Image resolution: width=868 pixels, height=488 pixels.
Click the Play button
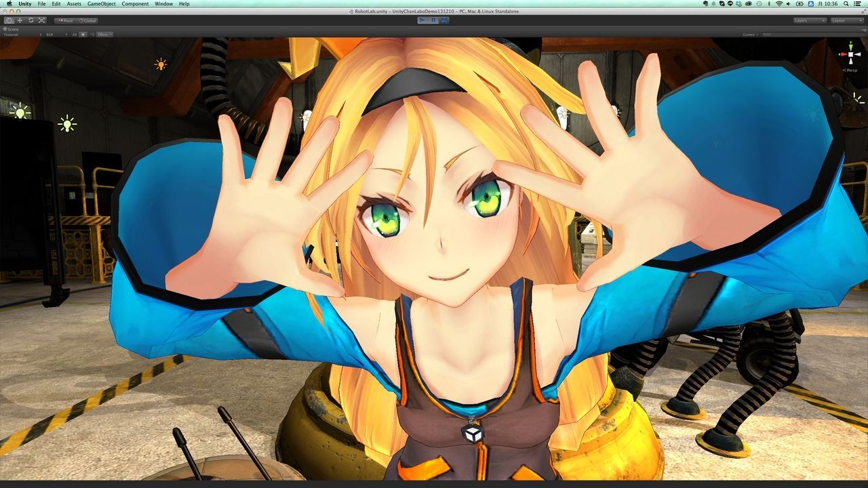(422, 20)
